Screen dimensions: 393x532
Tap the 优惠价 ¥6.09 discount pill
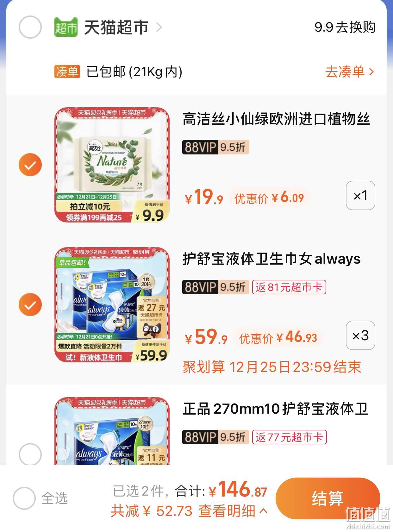point(269,198)
